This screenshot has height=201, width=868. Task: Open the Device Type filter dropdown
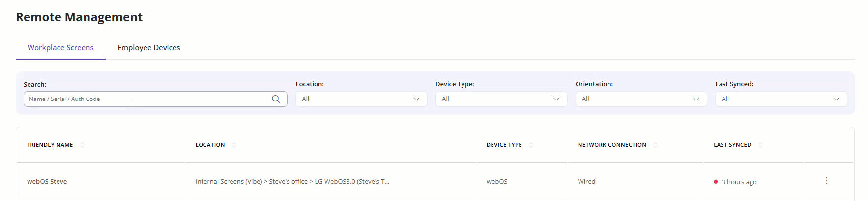[501, 99]
